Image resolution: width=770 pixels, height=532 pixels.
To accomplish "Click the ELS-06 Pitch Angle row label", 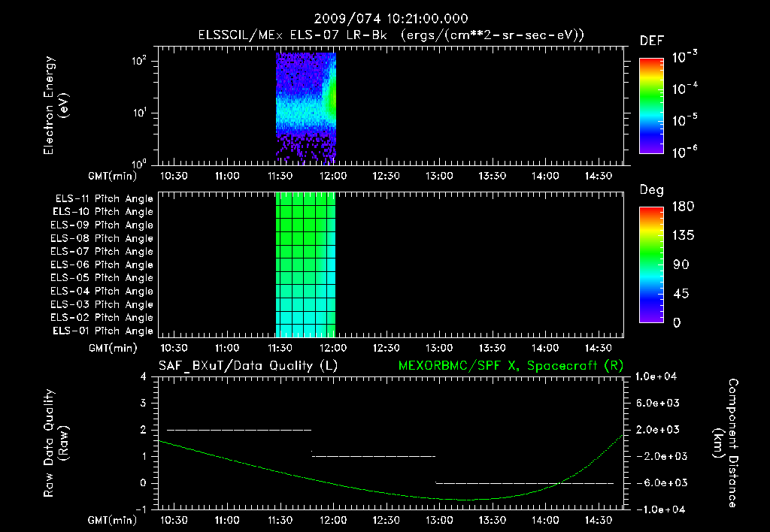I will point(102,265).
